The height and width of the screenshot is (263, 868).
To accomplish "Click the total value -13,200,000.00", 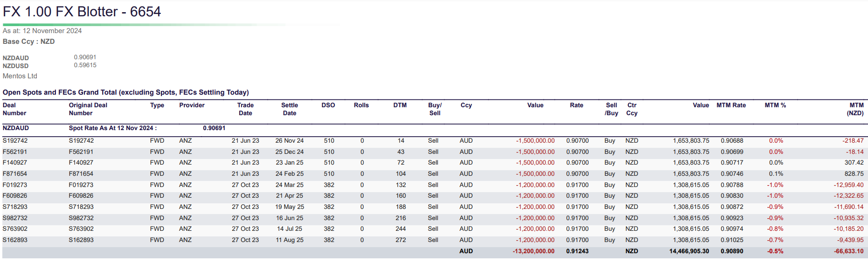I will [x=534, y=251].
